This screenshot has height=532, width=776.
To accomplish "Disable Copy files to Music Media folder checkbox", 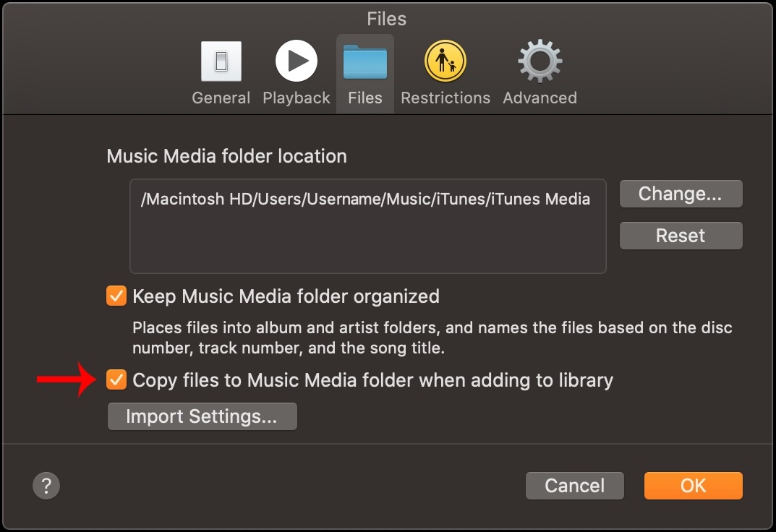I will tap(116, 380).
